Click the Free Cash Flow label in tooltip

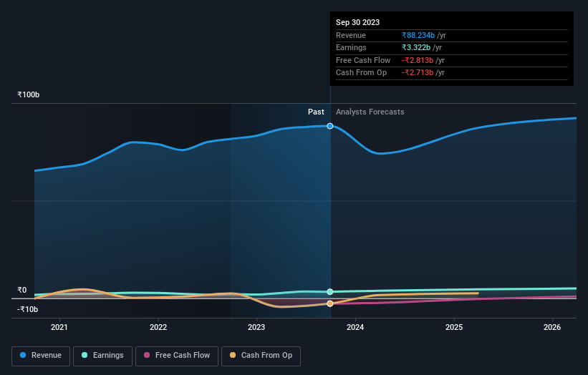[363, 60]
